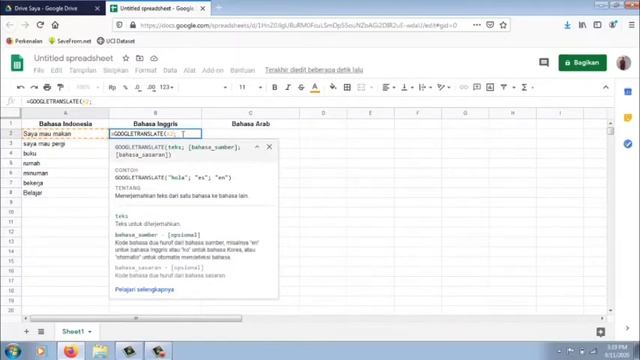Click Pelajari selengkapnya link
Screen dimensions: 640x360
[x=144, y=289]
